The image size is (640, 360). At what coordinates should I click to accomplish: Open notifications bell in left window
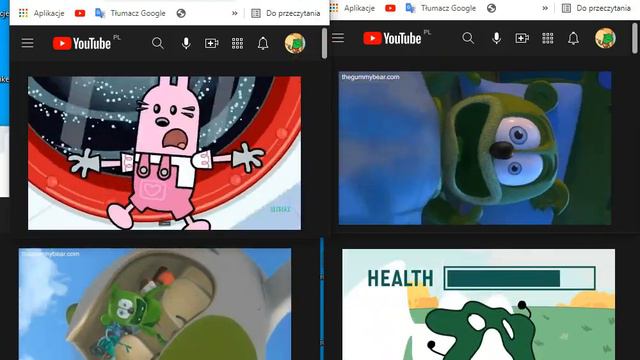[263, 43]
